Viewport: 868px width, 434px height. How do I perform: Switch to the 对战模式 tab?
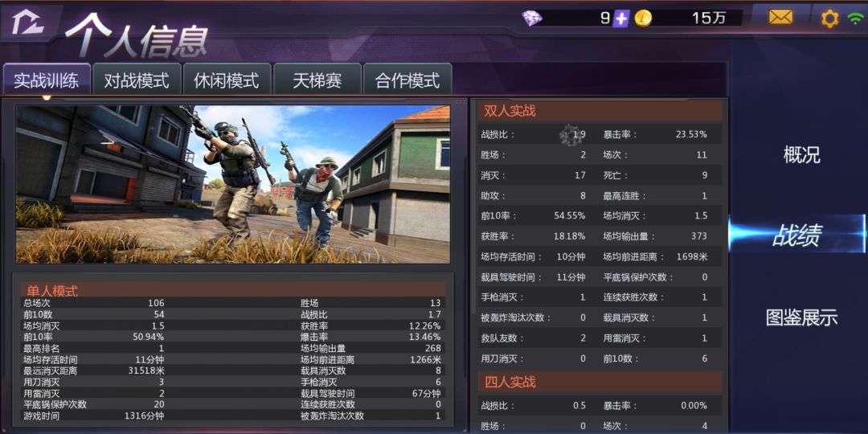pos(137,80)
